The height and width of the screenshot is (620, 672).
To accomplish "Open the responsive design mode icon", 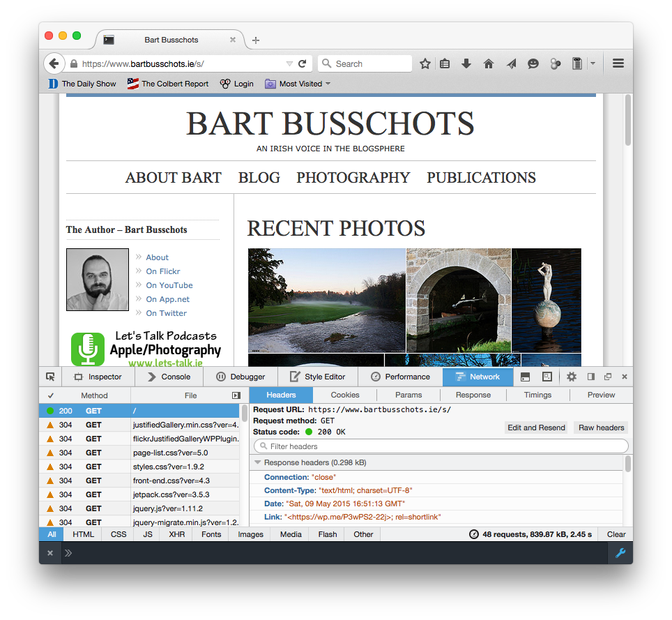I will 547,377.
